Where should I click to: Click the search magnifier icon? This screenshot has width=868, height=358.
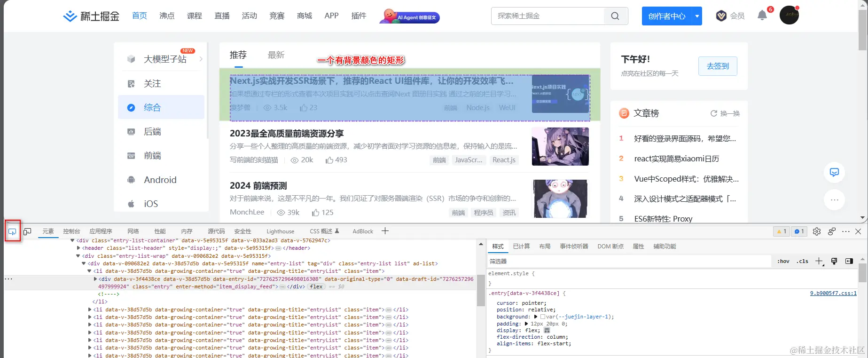615,16
